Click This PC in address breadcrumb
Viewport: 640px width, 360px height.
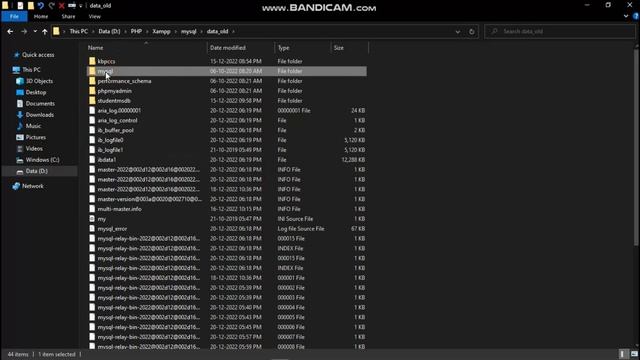78,31
